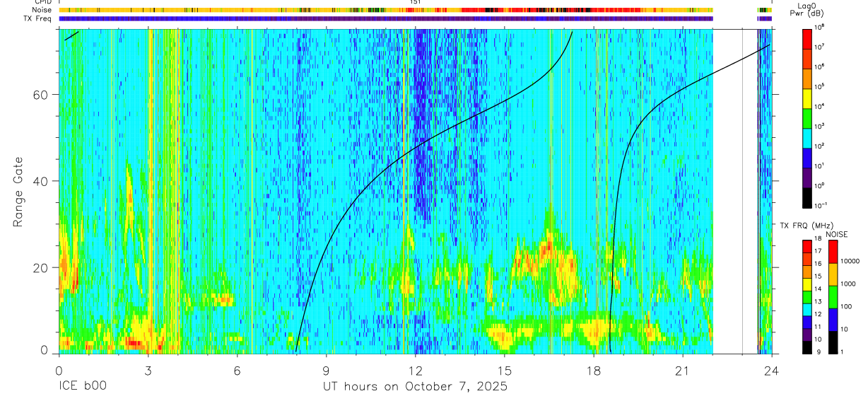This screenshot has height=401, width=868.
Task: Click the 'Range Gate' y-axis label
Action: 17,191
